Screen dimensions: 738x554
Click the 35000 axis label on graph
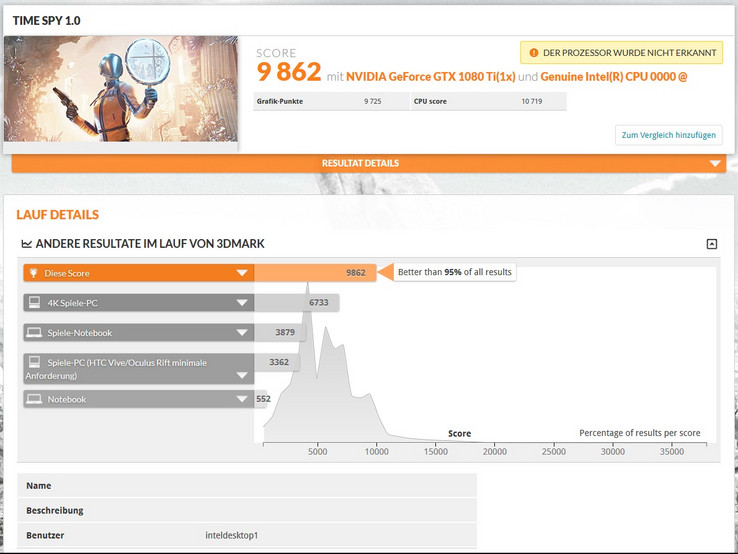tap(672, 452)
